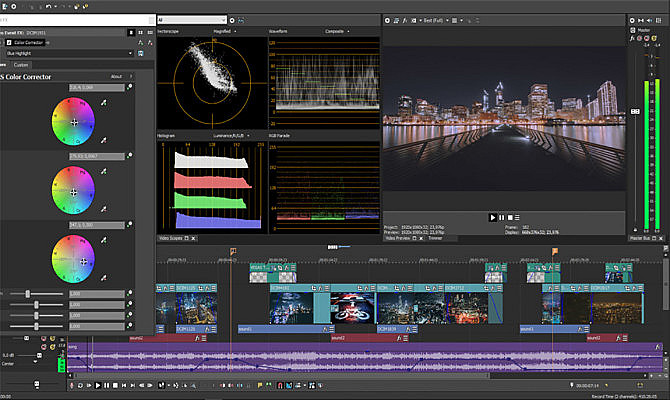Stop playback in the video preview panel
The width and height of the screenshot is (670, 400).
pos(511,217)
